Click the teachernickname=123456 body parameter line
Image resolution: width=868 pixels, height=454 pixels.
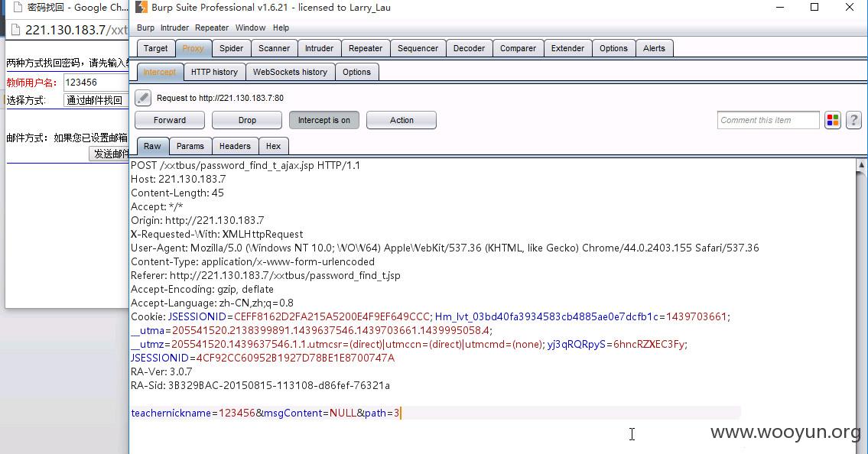tap(265, 413)
